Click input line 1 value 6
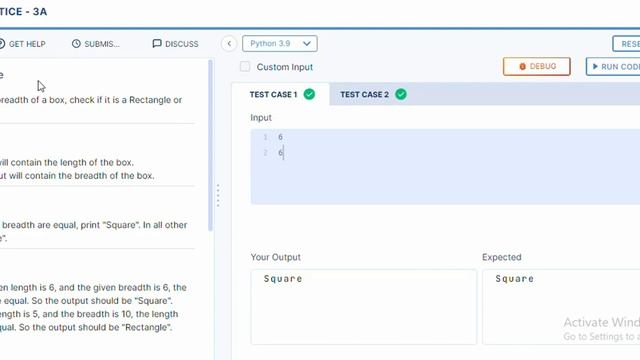640x360 pixels. (x=280, y=137)
